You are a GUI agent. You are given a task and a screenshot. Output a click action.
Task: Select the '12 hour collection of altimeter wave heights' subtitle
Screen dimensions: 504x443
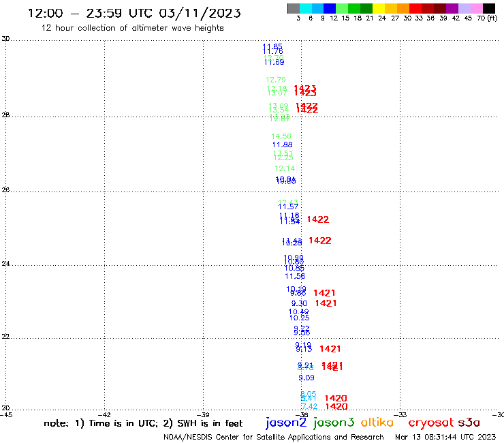pos(132,28)
